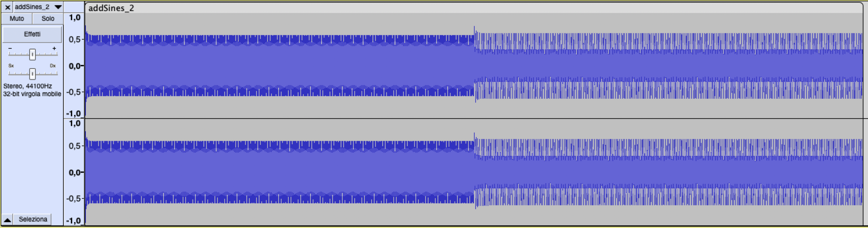Collapse the track using the up-arrow icon
This screenshot has width=868, height=228.
pyautogui.click(x=7, y=220)
